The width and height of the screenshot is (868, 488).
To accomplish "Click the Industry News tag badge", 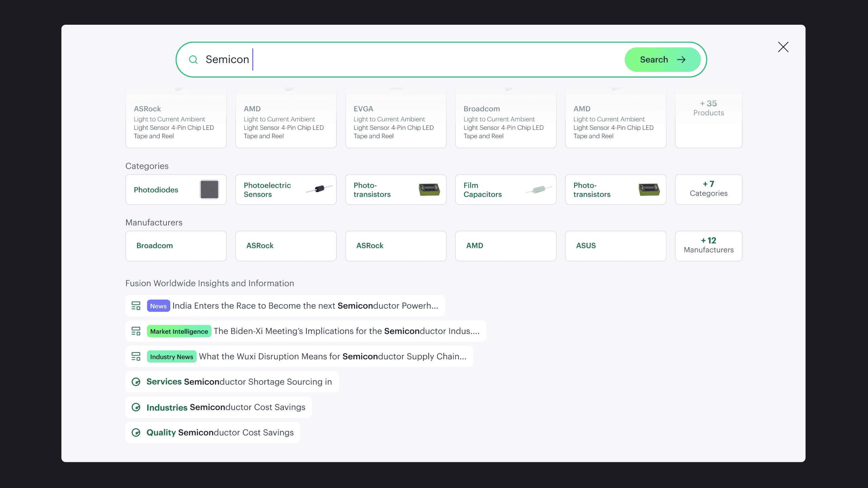I will point(172,357).
